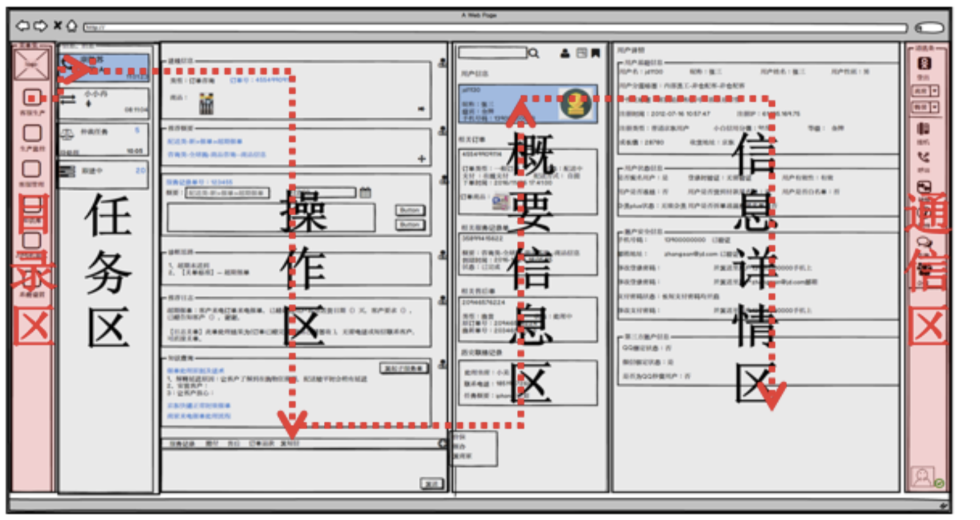
Task: Expand the upper dropdown in the right sidebar
Action: [x=925, y=91]
